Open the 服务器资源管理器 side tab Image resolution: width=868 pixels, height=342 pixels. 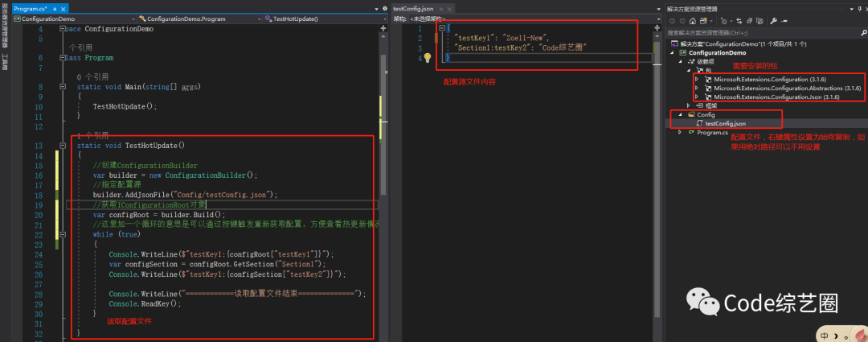tap(5, 24)
